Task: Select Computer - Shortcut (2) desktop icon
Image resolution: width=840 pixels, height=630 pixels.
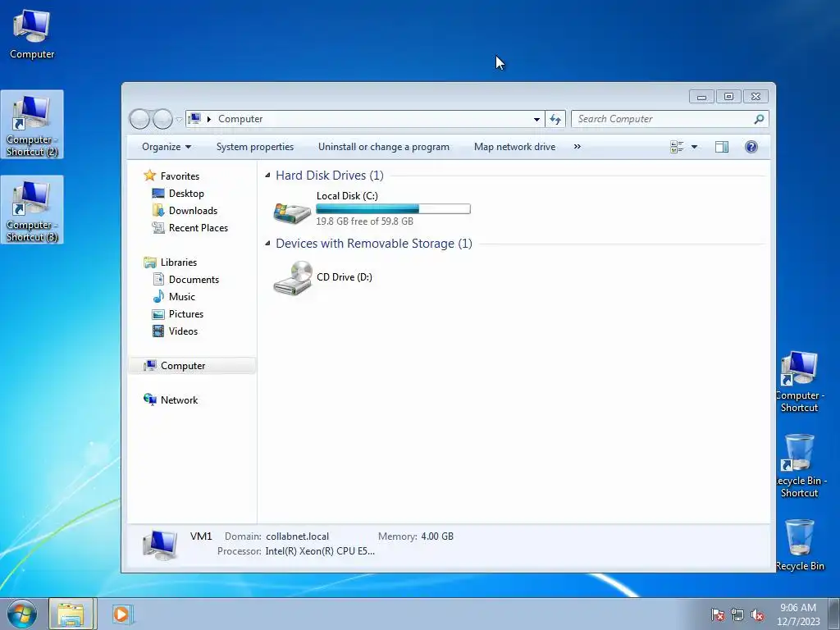Action: [x=32, y=125]
